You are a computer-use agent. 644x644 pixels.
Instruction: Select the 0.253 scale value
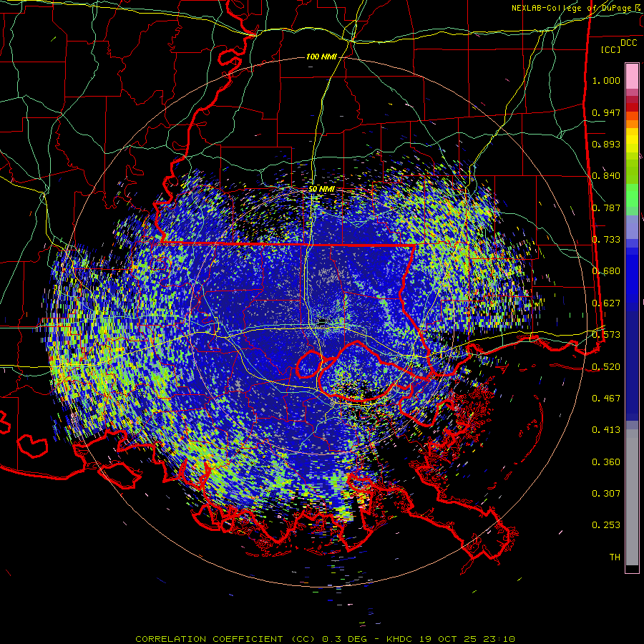coord(606,525)
